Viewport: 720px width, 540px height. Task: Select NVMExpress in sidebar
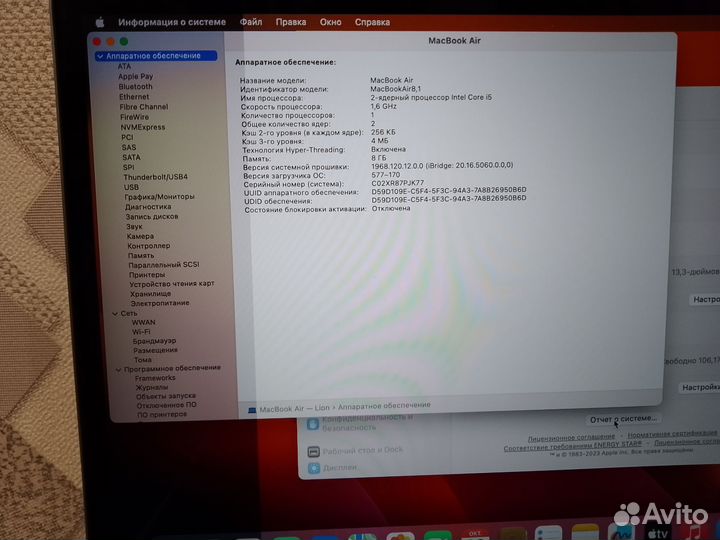tap(143, 127)
